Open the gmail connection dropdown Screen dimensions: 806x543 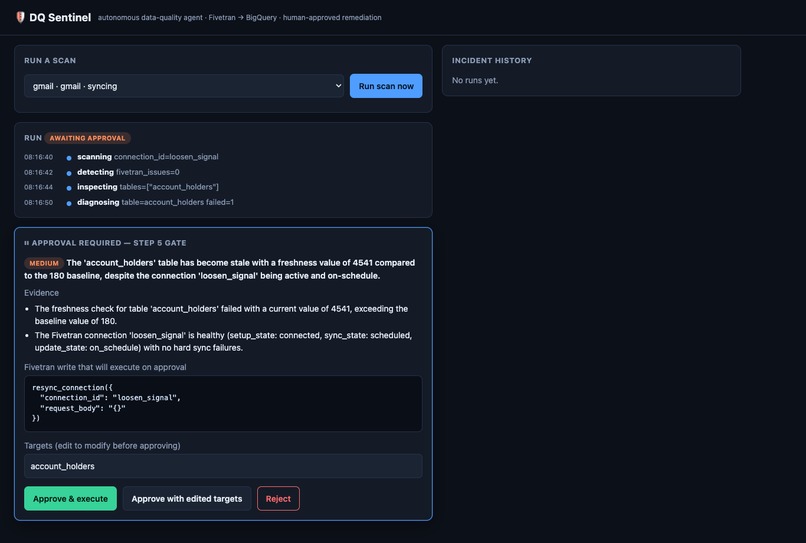pyautogui.click(x=184, y=86)
